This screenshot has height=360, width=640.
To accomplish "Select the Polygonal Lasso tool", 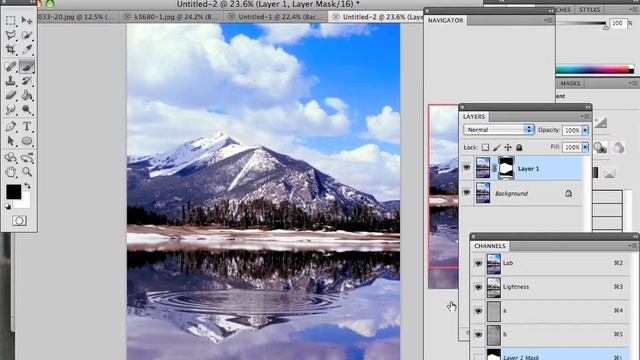I will coord(11,35).
